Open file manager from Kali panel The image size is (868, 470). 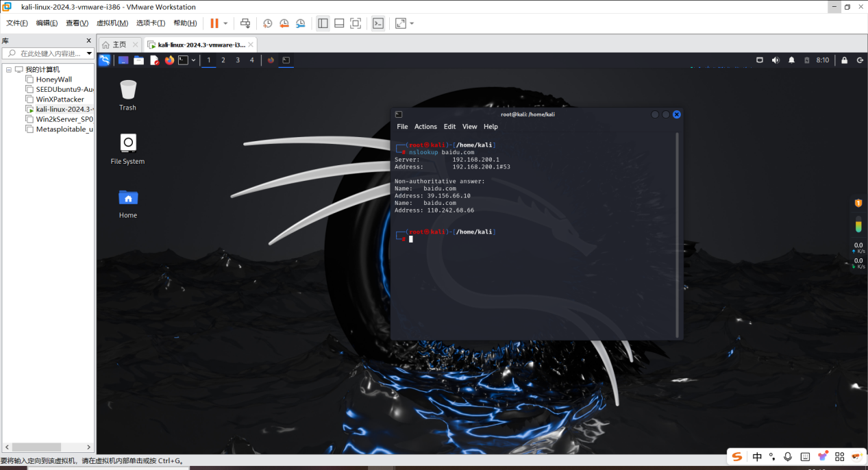[x=138, y=60]
